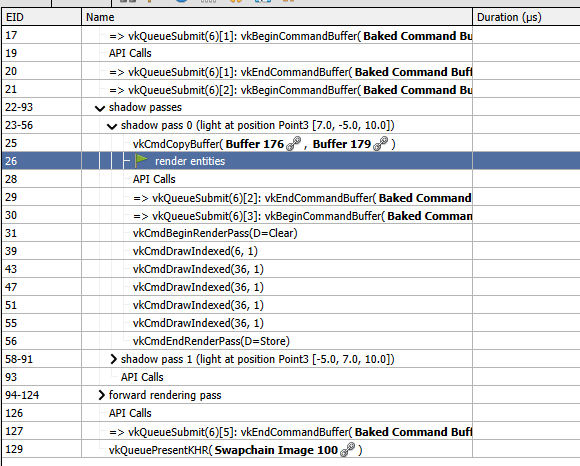Viewport: 580px width, 466px height.
Task: Select the API Calls row at EID 19
Action: pos(291,53)
